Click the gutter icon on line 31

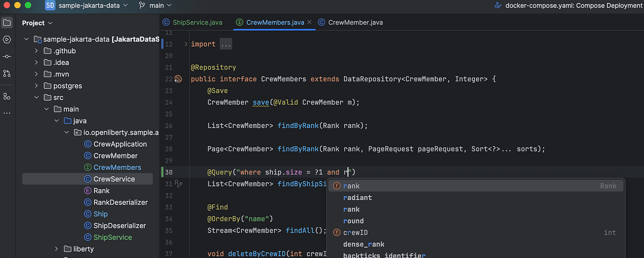(179, 184)
